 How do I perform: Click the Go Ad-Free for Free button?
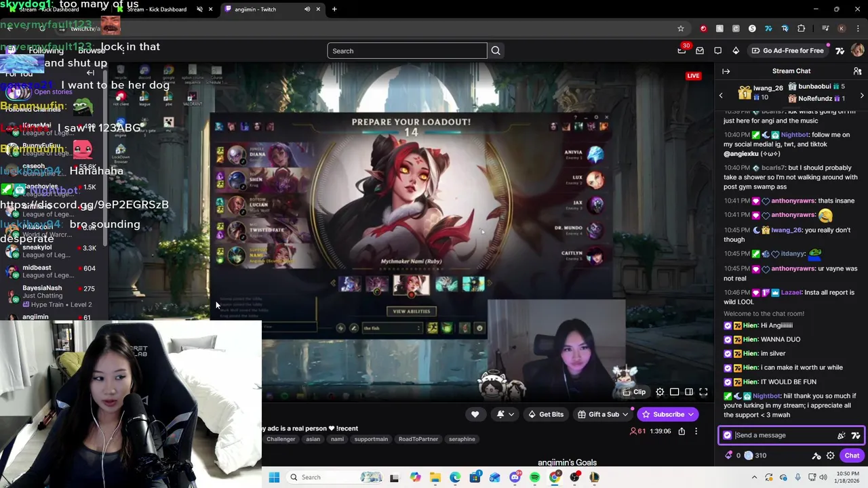tap(787, 51)
